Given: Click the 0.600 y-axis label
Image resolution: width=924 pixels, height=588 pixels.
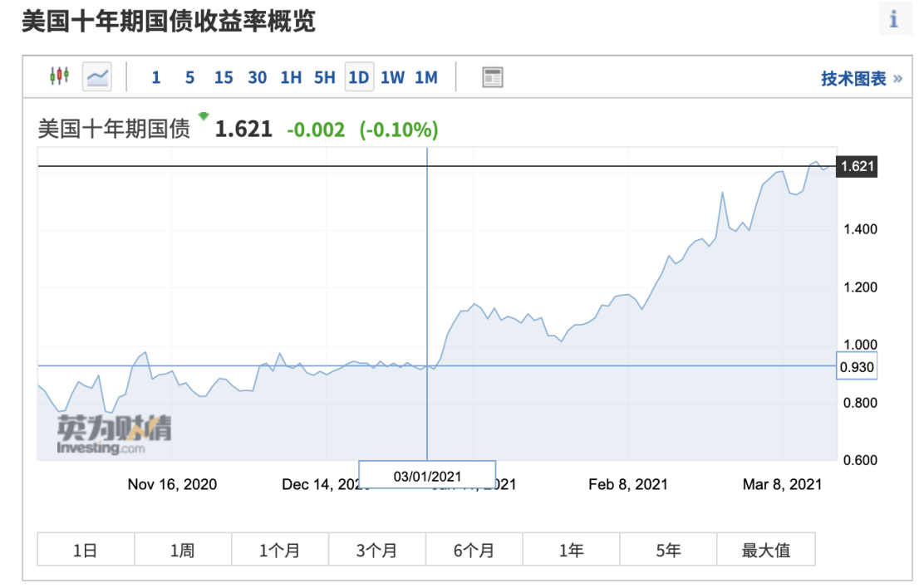Looking at the screenshot, I should click(860, 460).
